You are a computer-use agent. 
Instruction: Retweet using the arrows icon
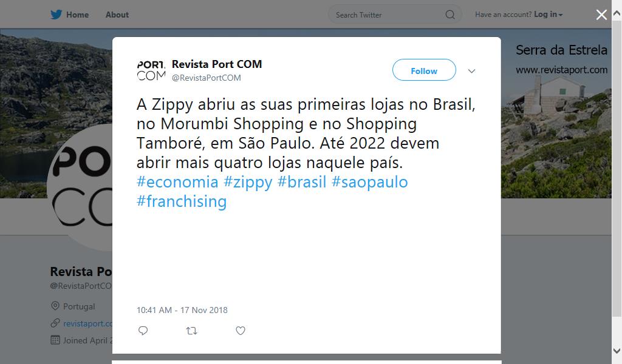tap(191, 331)
